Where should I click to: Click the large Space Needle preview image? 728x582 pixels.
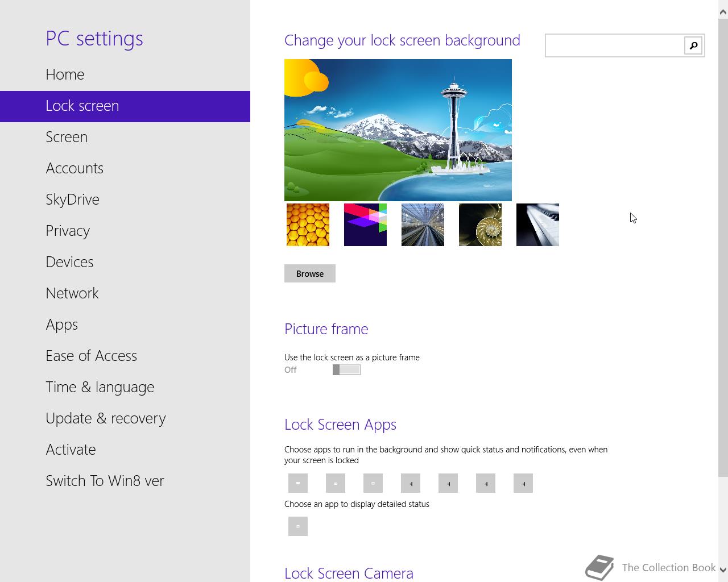[398, 130]
